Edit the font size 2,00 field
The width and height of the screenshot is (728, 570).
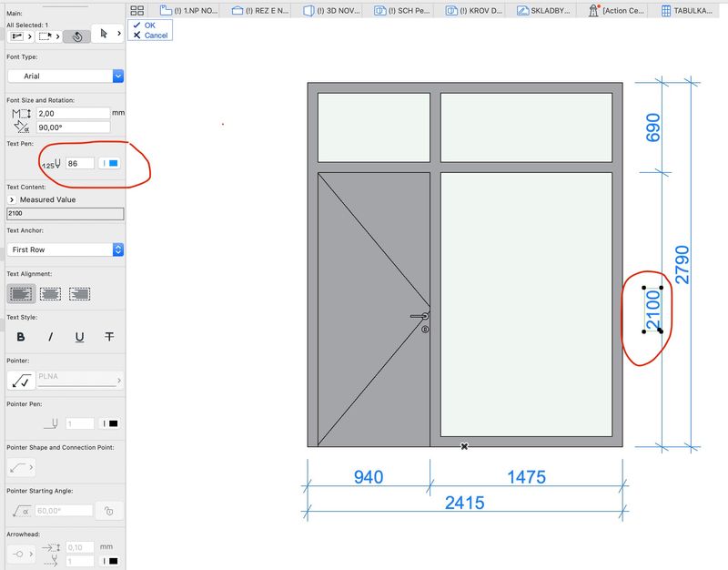click(74, 113)
